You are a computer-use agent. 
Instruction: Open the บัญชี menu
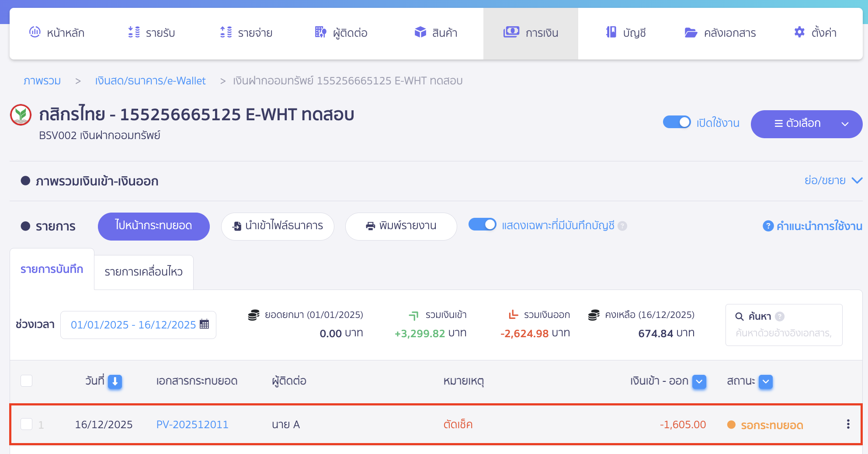626,33
